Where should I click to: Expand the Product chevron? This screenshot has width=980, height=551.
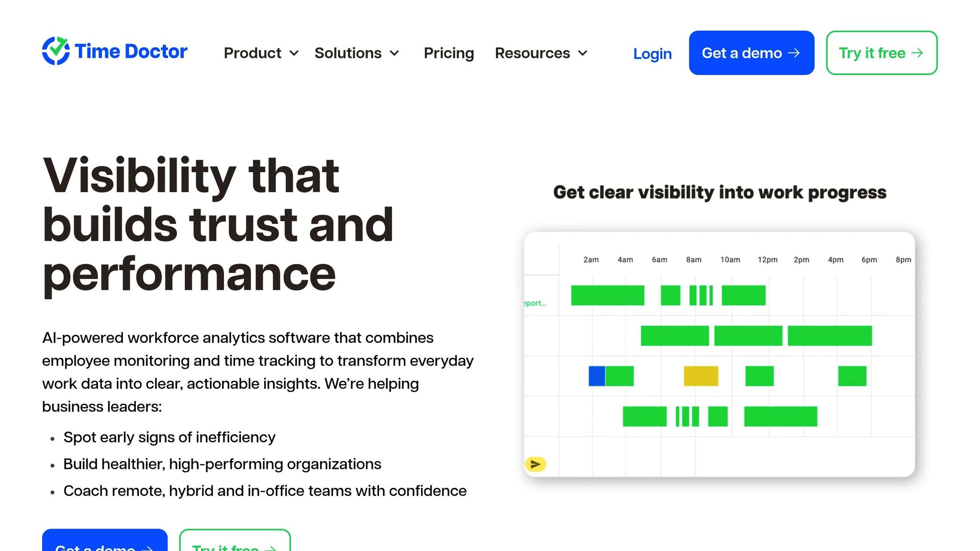294,53
